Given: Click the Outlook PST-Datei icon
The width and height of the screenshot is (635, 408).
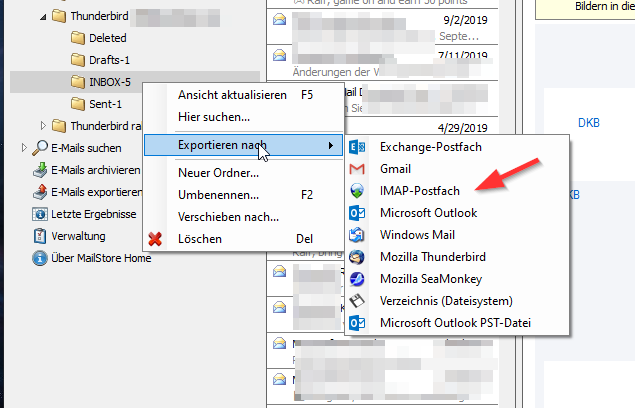Looking at the screenshot, I should (357, 323).
